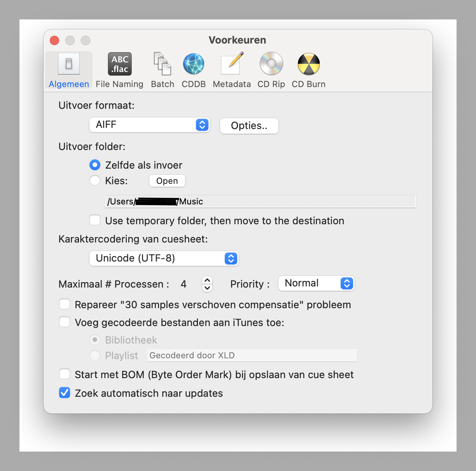Expand the Unicode (UTF-8) encoding dropdown
The width and height of the screenshot is (476, 471).
pyautogui.click(x=164, y=258)
